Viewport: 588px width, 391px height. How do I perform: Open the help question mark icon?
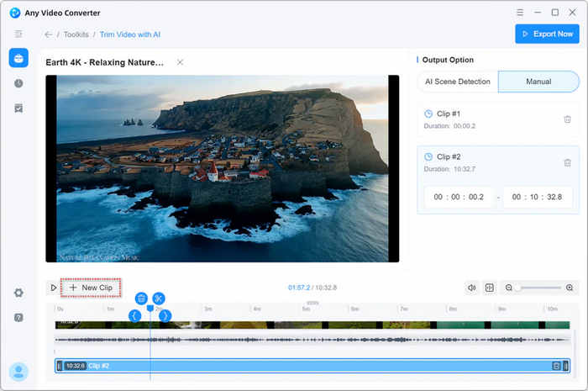tap(18, 318)
